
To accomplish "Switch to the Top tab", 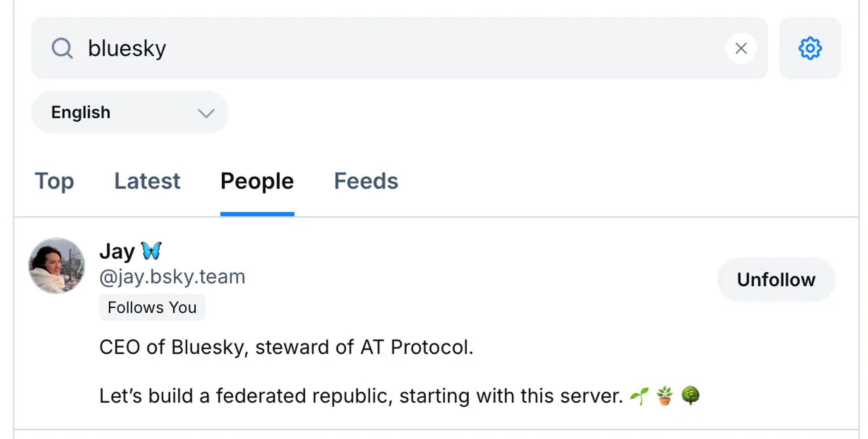I will (54, 180).
